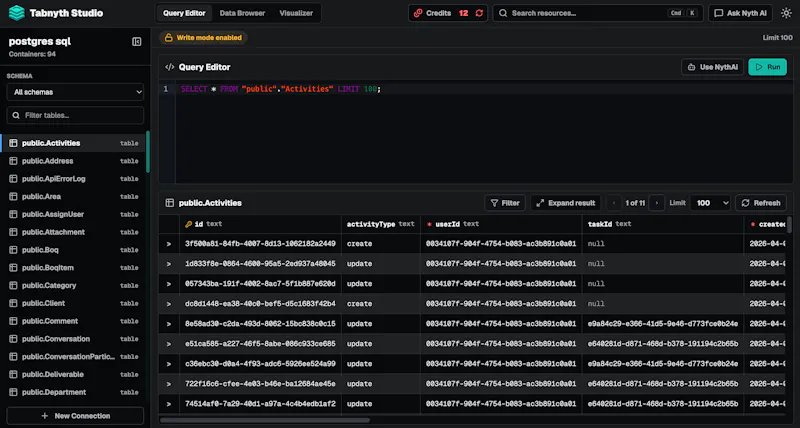The width and height of the screenshot is (800, 428).
Task: Expand row with id dc8d1448-ea38
Action: 169,304
